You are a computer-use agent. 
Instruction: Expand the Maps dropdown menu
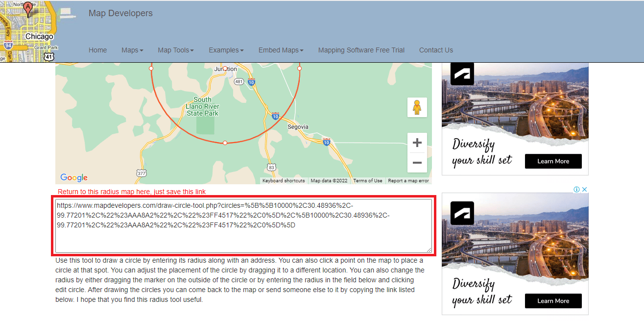[132, 50]
